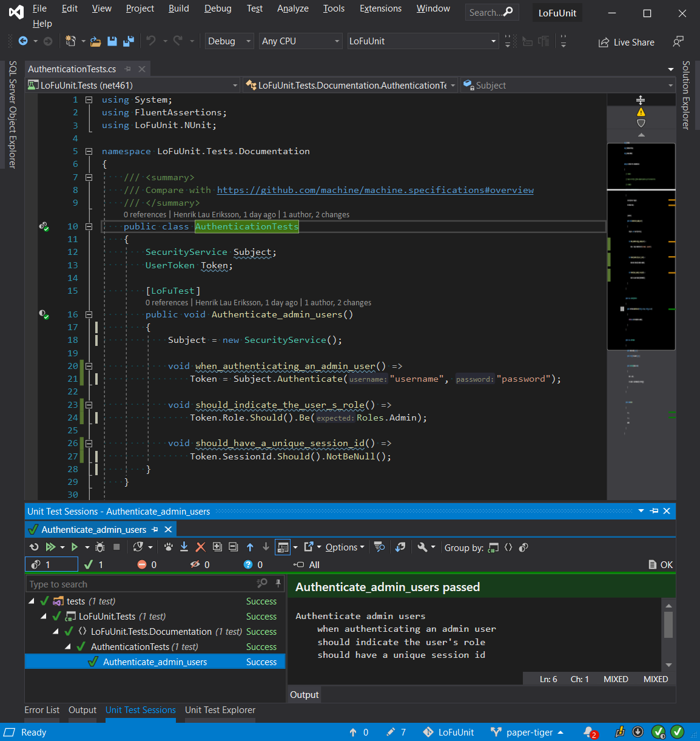Click the Save icon in toolbar
700x741 pixels.
(x=112, y=41)
